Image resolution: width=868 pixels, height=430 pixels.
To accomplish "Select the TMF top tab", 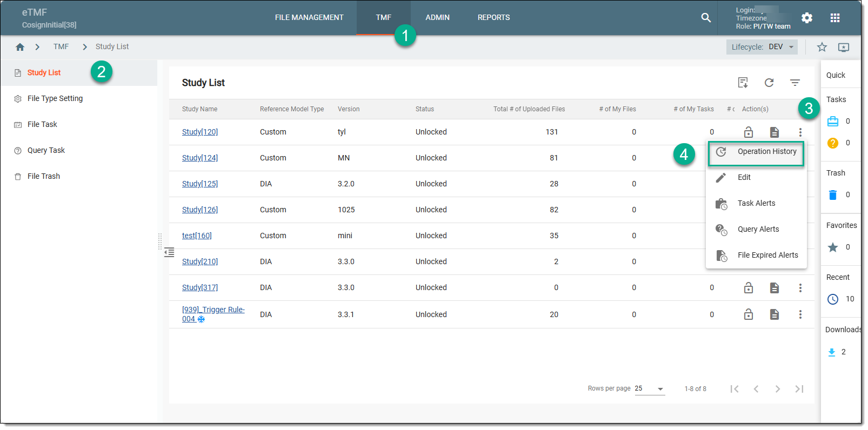I will pyautogui.click(x=384, y=17).
